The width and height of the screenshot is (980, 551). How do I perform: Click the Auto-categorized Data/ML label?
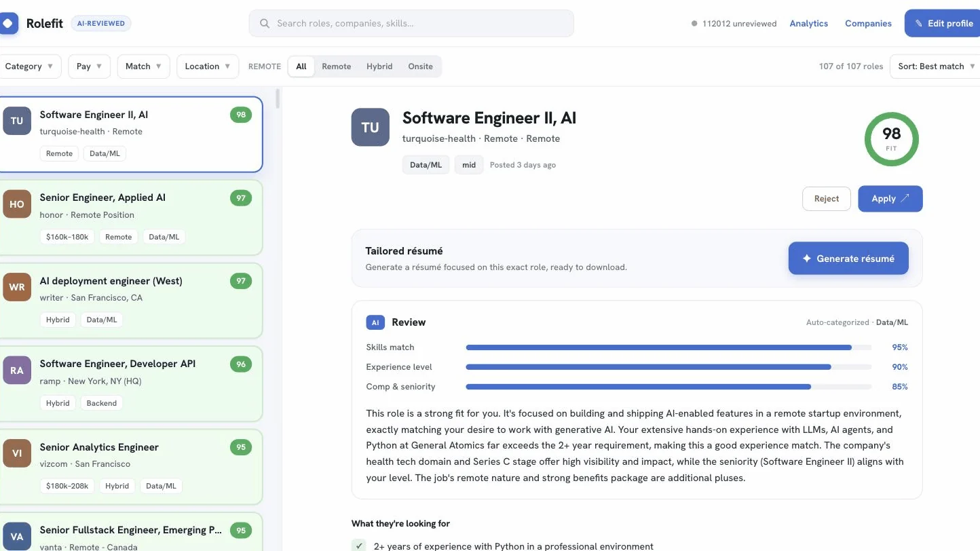[857, 322]
